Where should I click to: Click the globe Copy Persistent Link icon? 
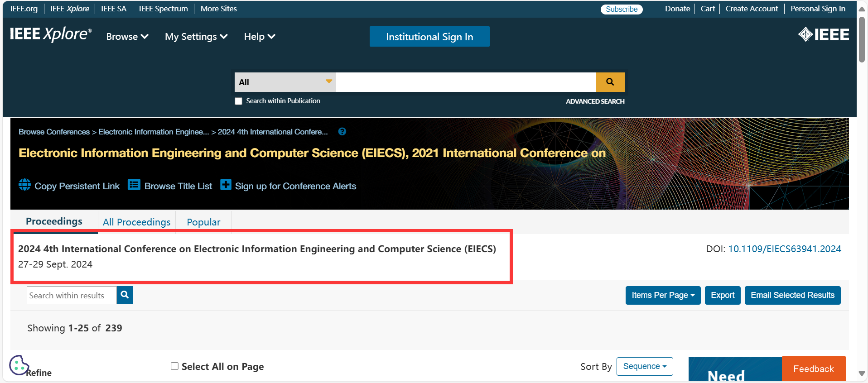25,185
